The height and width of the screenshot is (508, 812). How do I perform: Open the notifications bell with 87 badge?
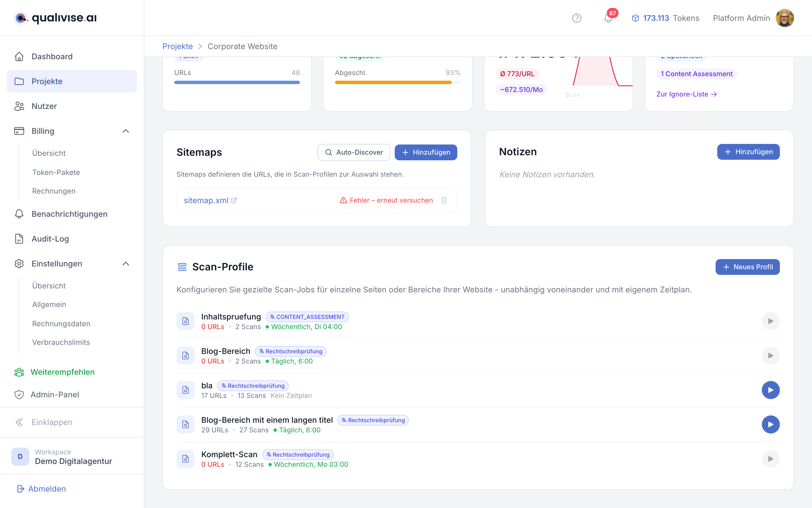tap(609, 17)
